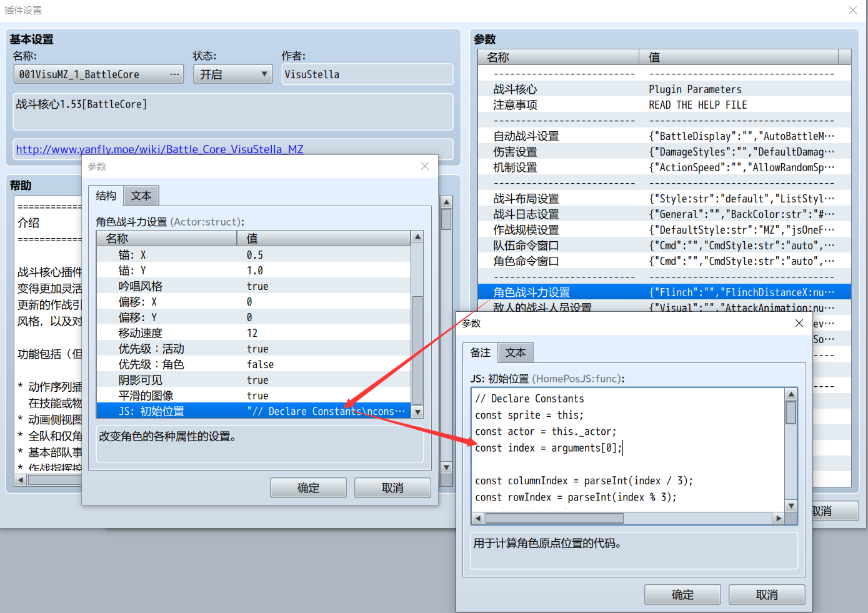Select the 吟唱风格 parameter row
Image resolution: width=868 pixels, height=613 pixels.
pyautogui.click(x=253, y=286)
